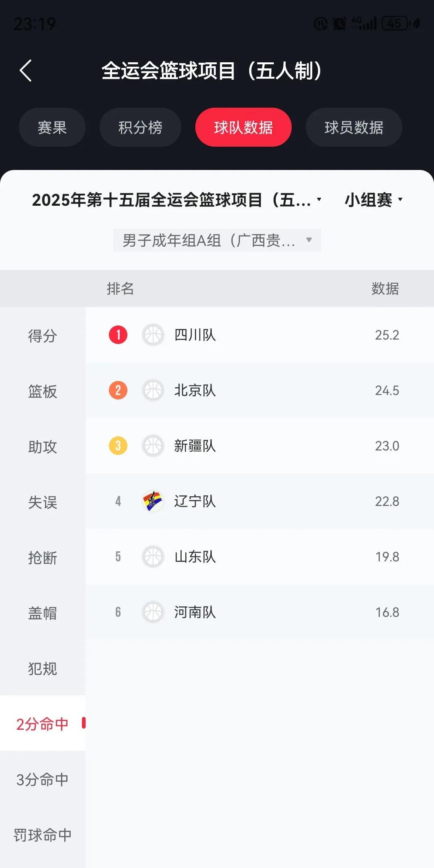Tap the Xinjiang team basketball icon
Screen dimensions: 434x868
[153, 446]
